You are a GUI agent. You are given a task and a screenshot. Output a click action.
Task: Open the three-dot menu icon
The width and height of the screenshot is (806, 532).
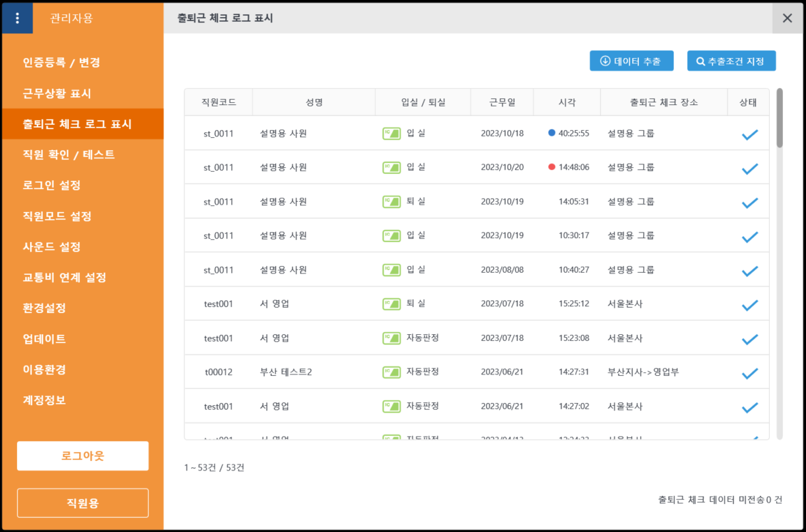(x=17, y=18)
